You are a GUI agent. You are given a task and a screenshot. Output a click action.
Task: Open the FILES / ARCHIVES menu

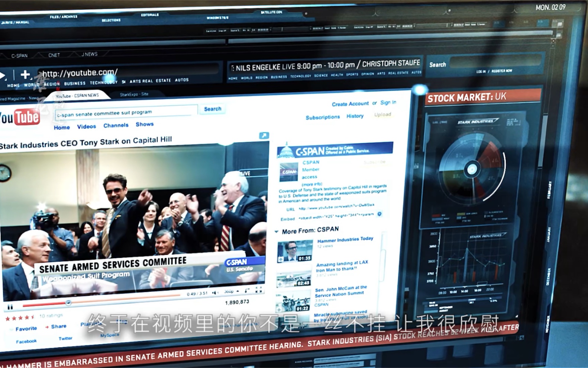click(64, 17)
